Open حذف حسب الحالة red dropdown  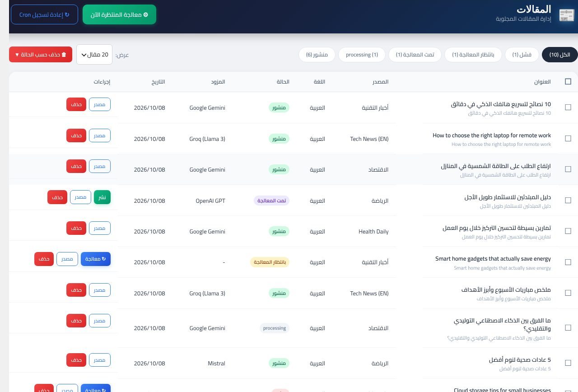coord(41,55)
